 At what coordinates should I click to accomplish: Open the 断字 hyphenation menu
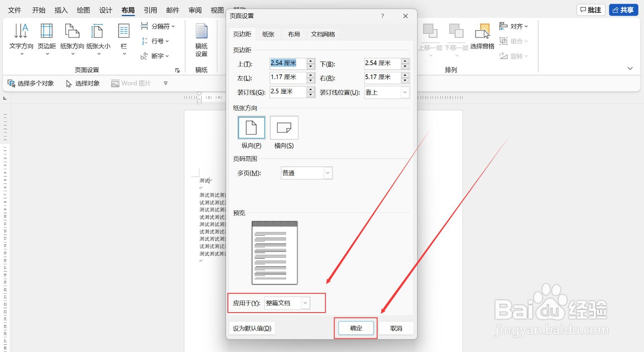pos(155,56)
